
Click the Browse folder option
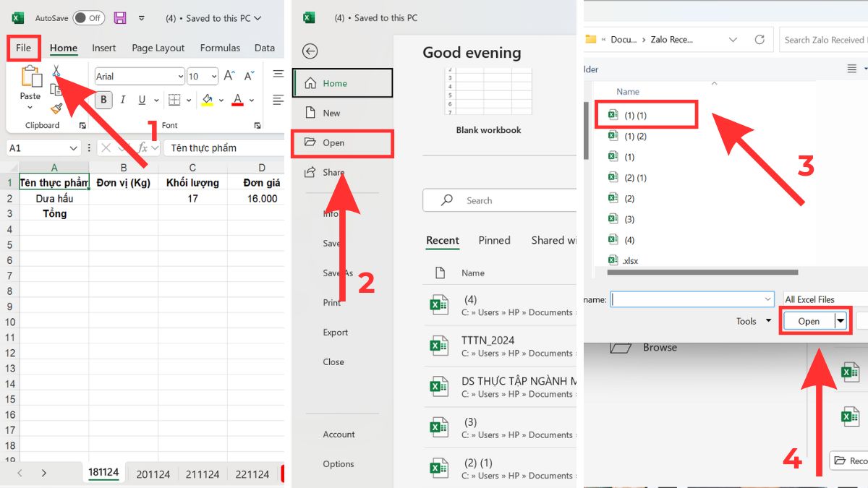(x=644, y=348)
